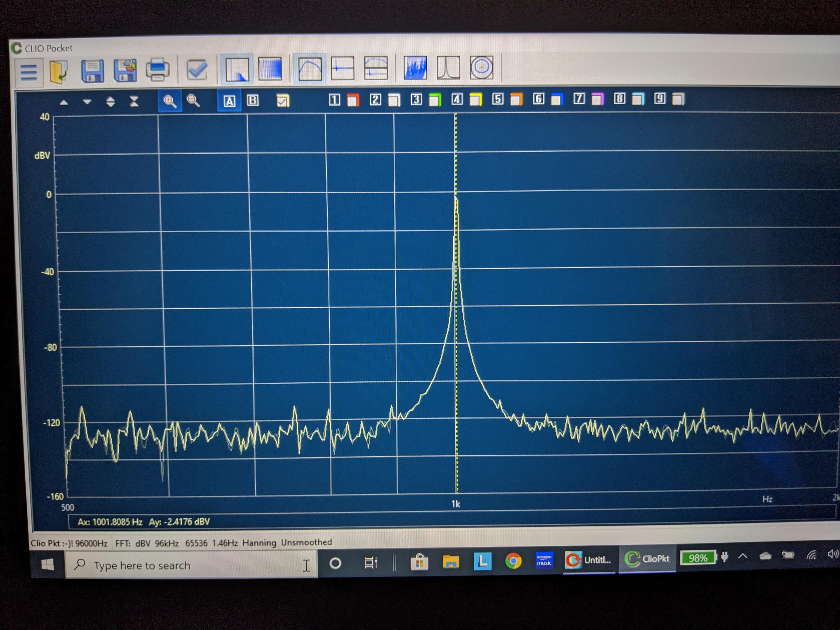Select overlay slot 8

[619, 98]
